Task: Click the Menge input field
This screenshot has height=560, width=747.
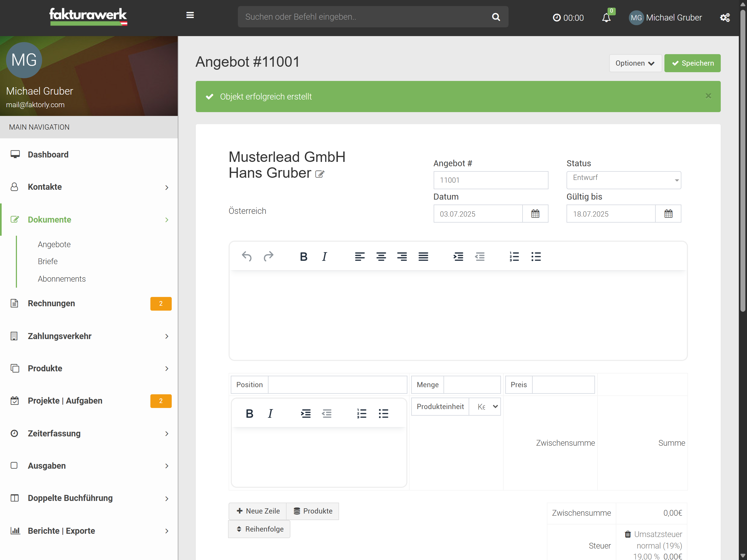Action: point(472,385)
